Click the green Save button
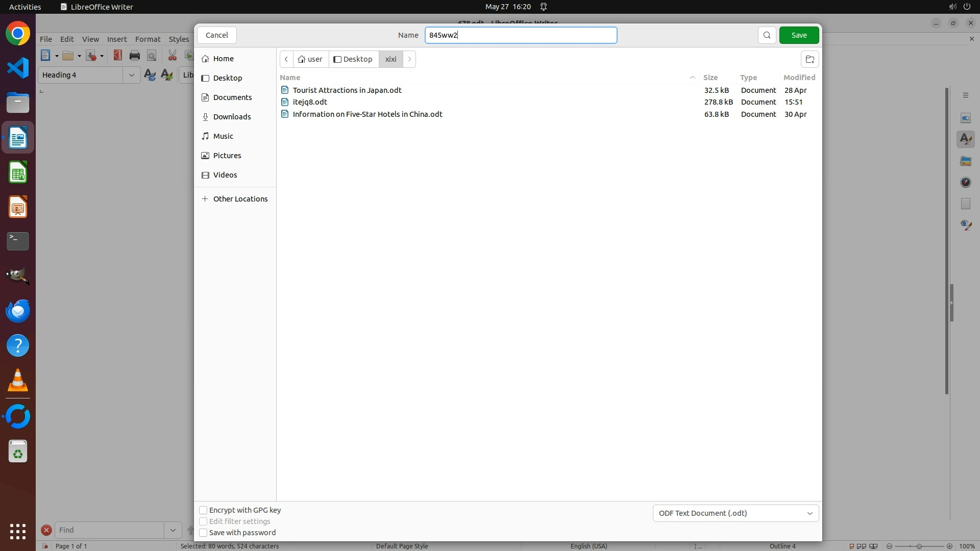 799,35
